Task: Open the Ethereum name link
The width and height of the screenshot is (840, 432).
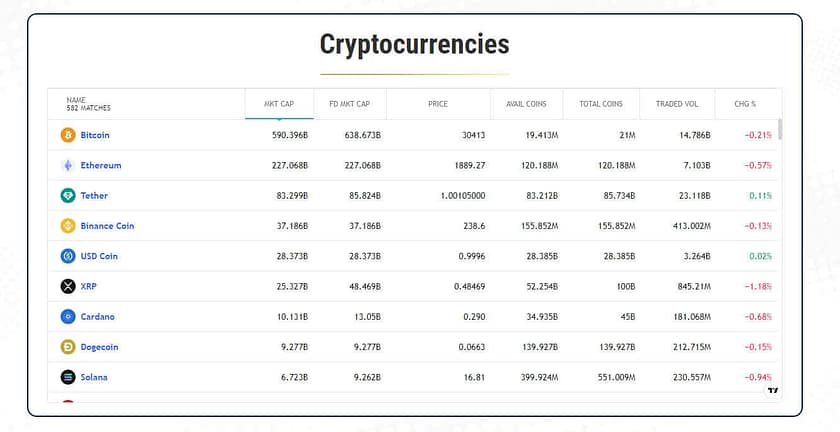Action: (101, 165)
